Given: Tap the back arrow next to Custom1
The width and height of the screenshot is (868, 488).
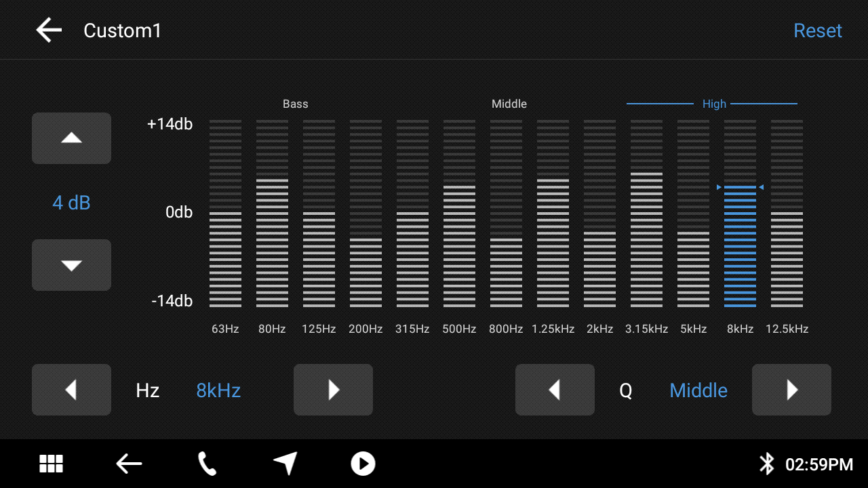Looking at the screenshot, I should click(49, 30).
